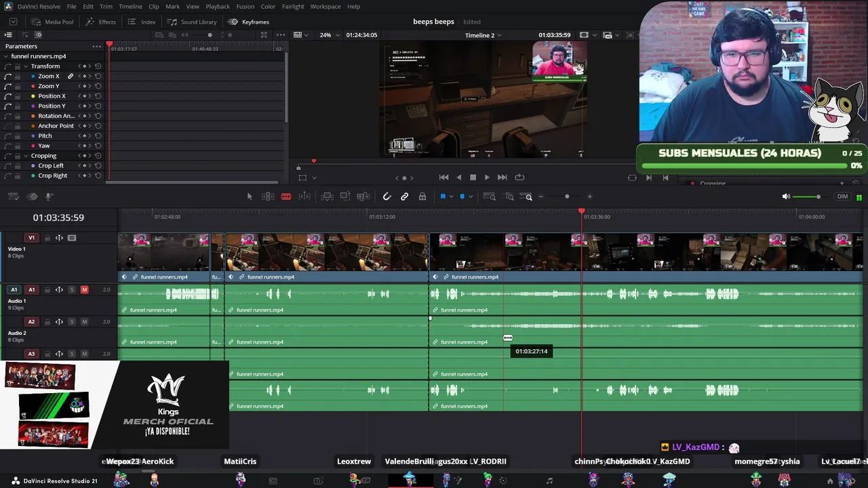Adjust the timeline zoom slider
Image resolution: width=868 pixels, height=488 pixels.
coord(566,197)
